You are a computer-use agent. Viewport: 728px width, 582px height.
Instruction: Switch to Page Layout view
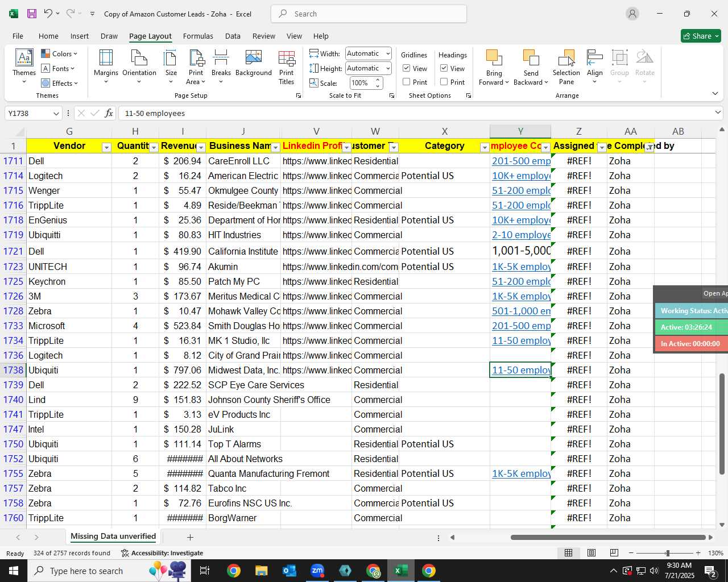click(591, 553)
